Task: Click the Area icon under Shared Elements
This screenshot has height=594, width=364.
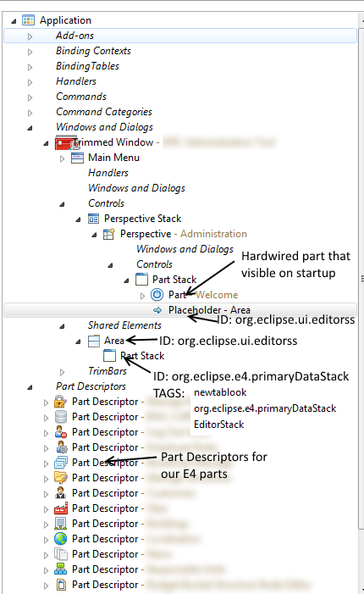Action: click(93, 341)
